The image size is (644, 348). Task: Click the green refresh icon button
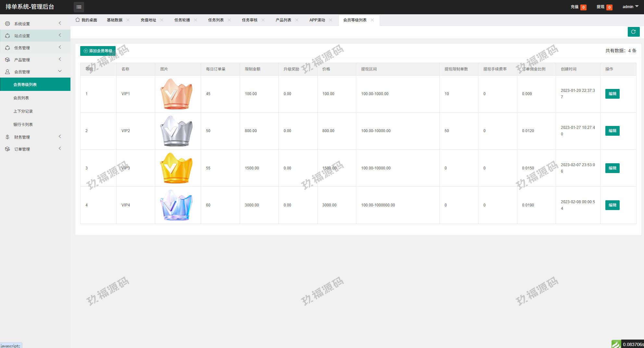coord(633,32)
